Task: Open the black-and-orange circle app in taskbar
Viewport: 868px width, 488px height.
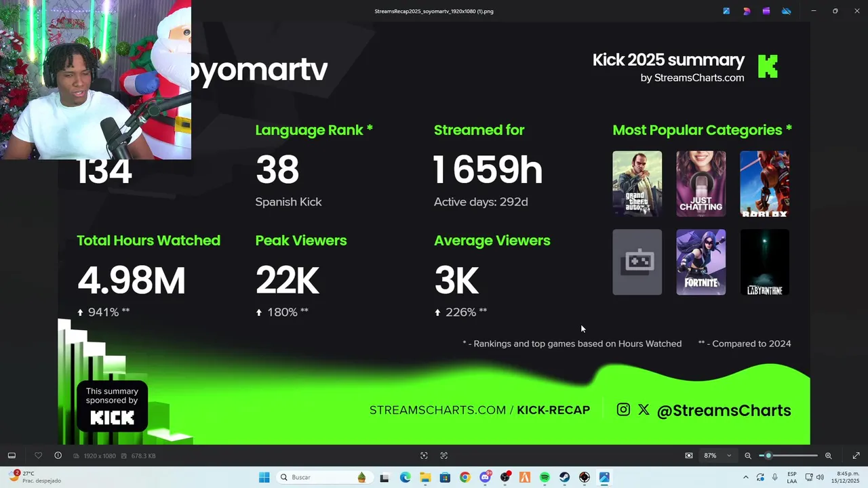Action: (x=585, y=477)
